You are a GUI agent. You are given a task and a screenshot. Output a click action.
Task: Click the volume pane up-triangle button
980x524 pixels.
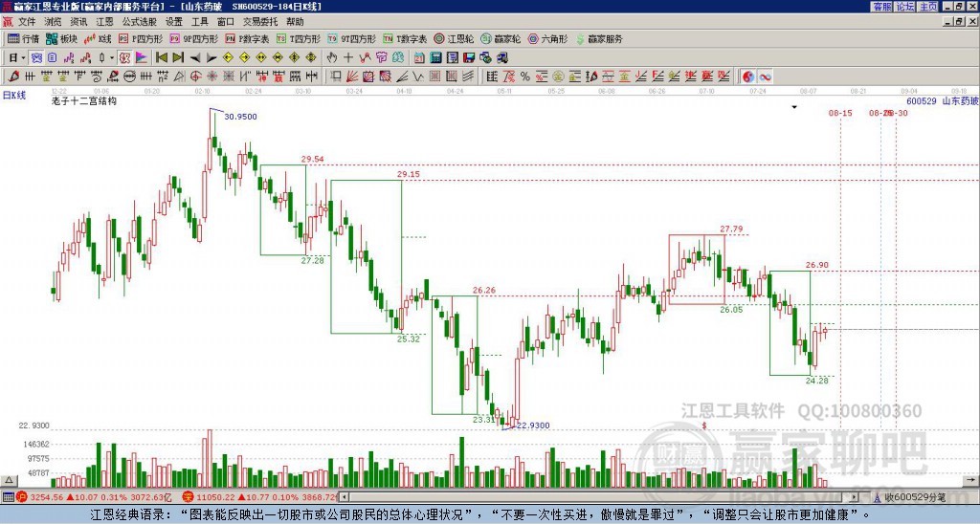(x=8, y=480)
